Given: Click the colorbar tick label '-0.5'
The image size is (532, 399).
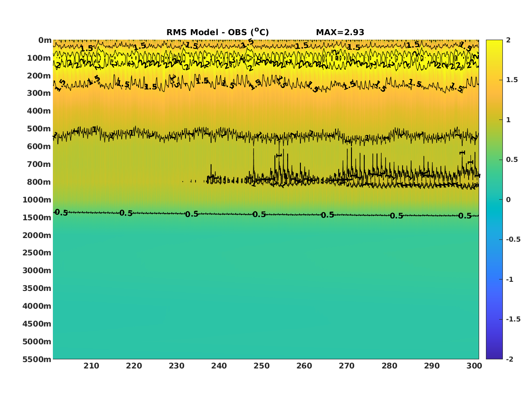Looking at the screenshot, I should tap(513, 239).
